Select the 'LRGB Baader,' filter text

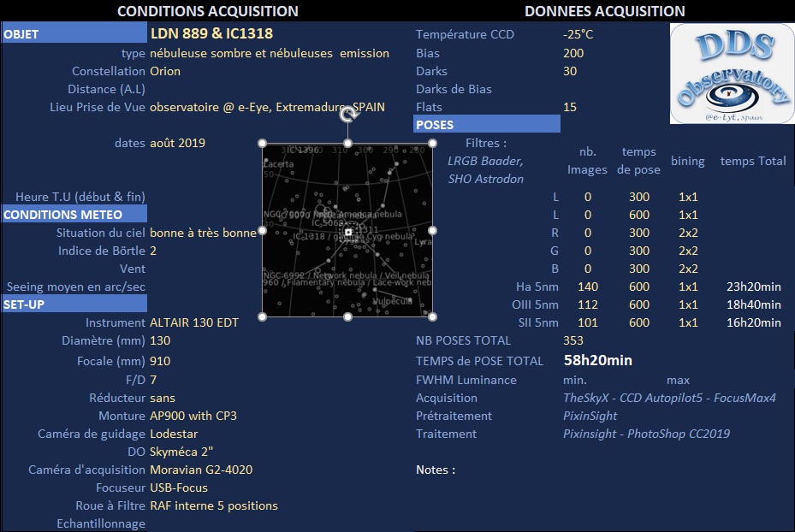(x=485, y=161)
